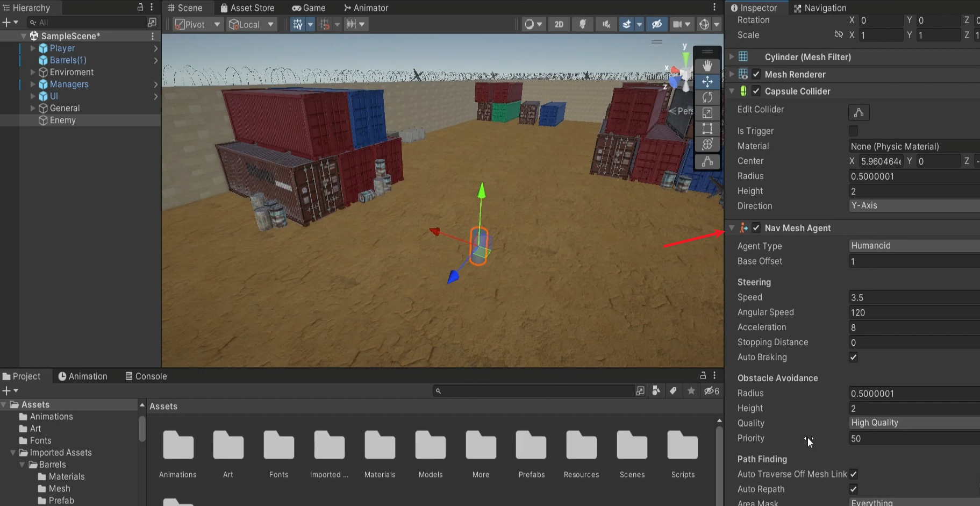
Task: Select the Managers object in Hierarchy
Action: (x=69, y=84)
